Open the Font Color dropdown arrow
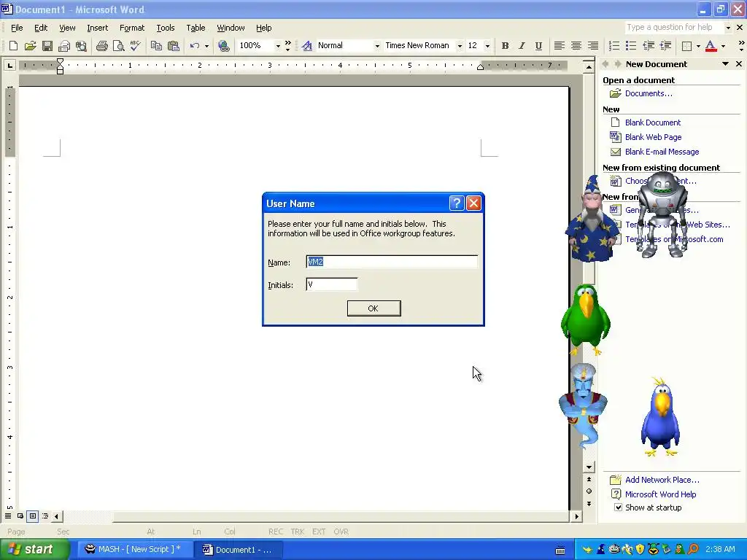This screenshot has height=560, width=747. click(723, 46)
